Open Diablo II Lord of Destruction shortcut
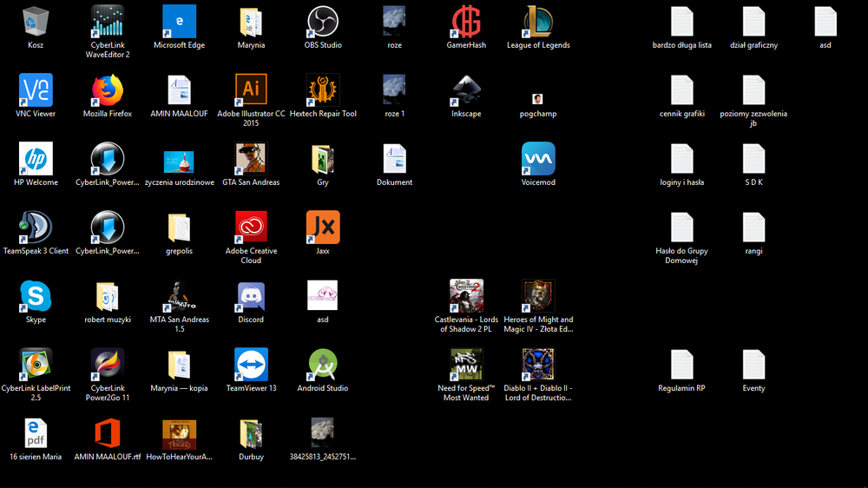Viewport: 868px width, 488px height. coord(538,365)
